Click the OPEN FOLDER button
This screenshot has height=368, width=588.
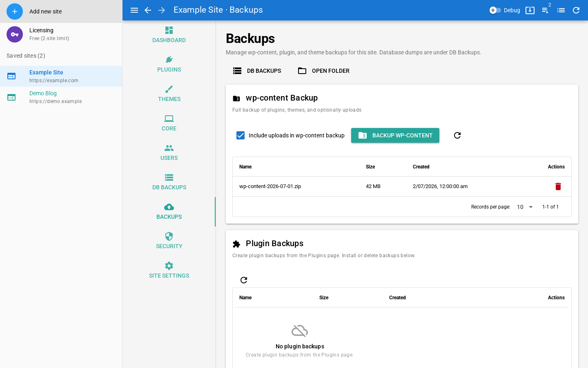(324, 71)
